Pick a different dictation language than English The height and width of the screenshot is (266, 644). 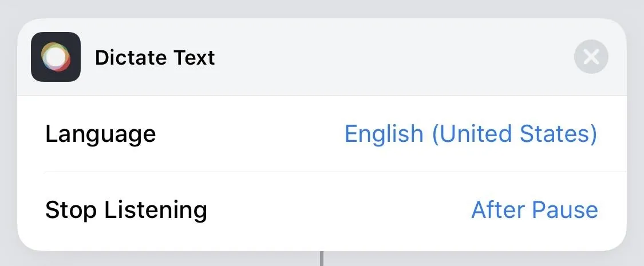[471, 134]
